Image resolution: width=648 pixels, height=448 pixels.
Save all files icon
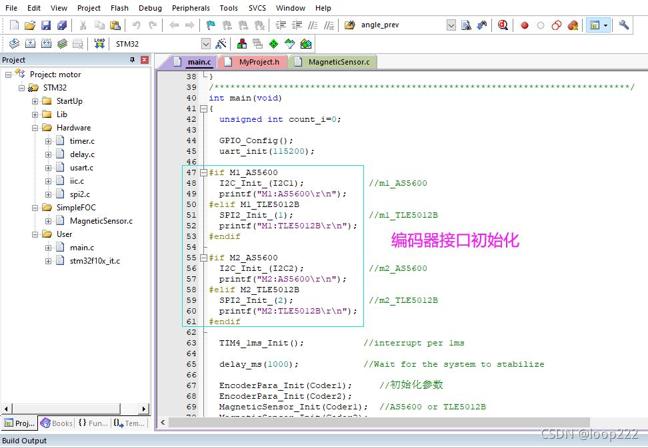pyautogui.click(x=62, y=25)
